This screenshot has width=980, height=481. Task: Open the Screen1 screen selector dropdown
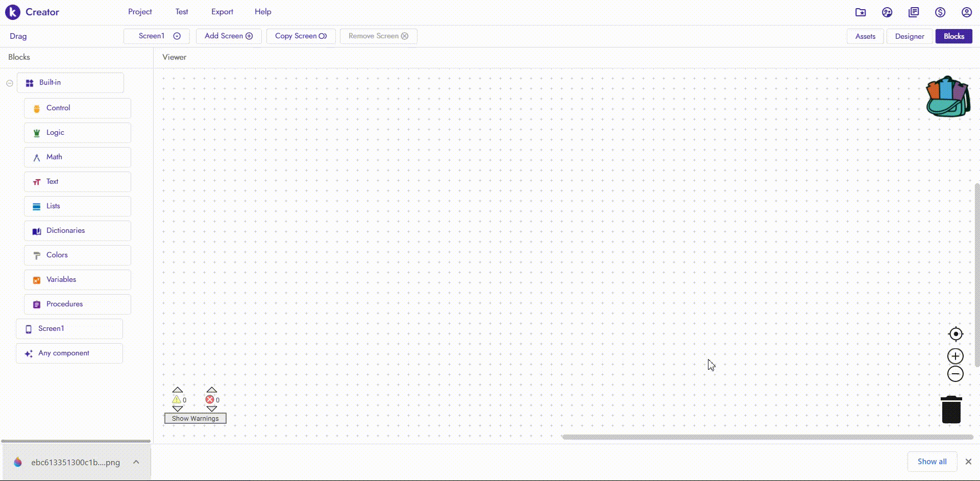[157, 36]
